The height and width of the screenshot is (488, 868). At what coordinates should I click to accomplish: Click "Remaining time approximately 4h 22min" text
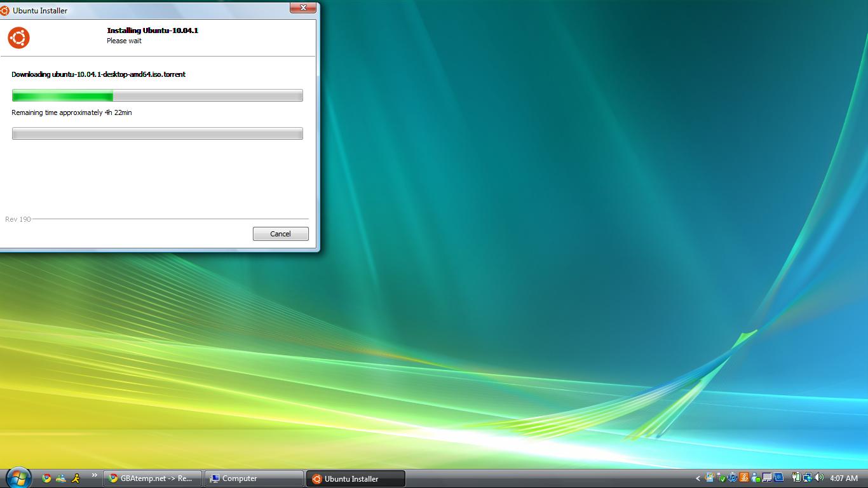(x=72, y=112)
